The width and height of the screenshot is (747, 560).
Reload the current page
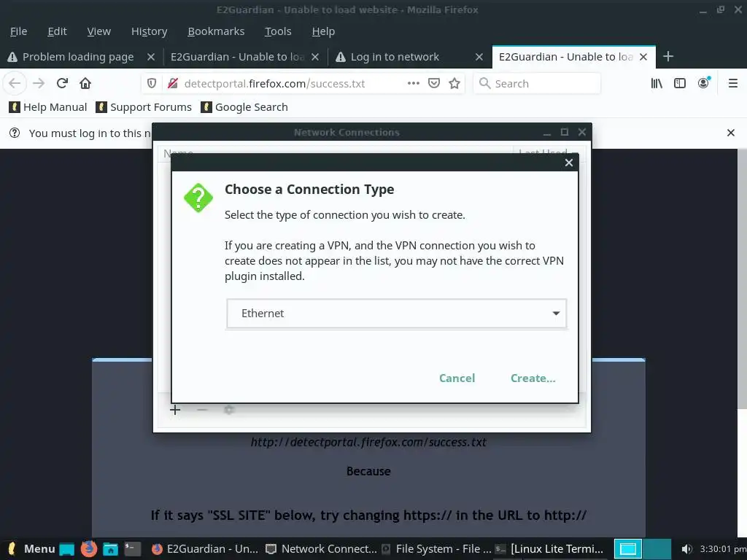point(62,83)
